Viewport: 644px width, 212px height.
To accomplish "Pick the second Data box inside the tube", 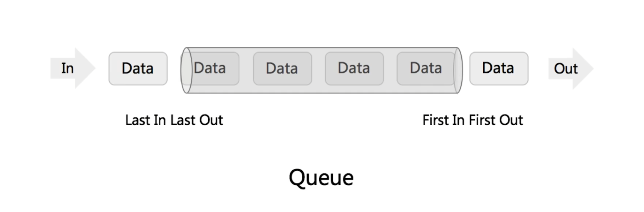I will click(x=282, y=68).
